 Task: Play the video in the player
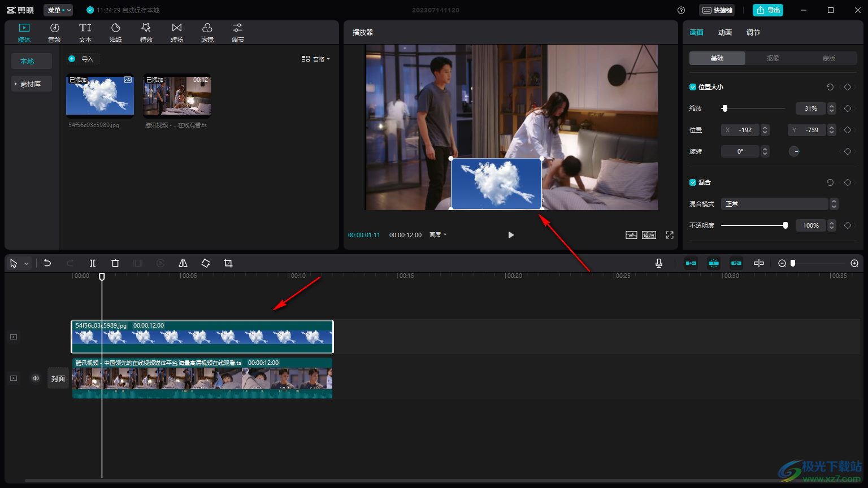511,235
